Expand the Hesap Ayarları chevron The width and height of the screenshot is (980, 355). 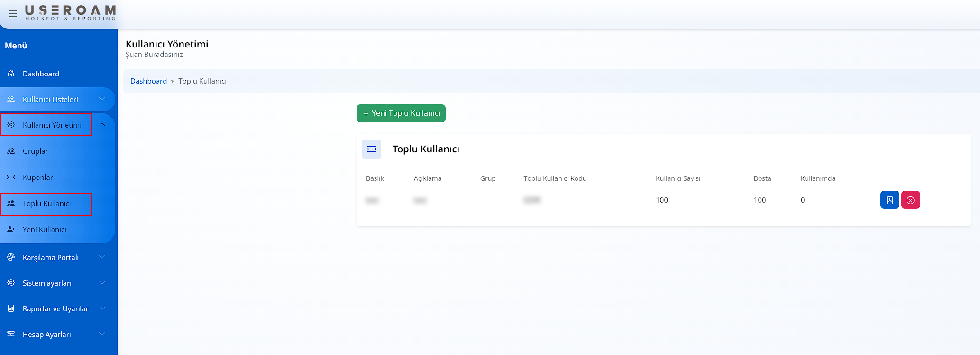coord(102,334)
